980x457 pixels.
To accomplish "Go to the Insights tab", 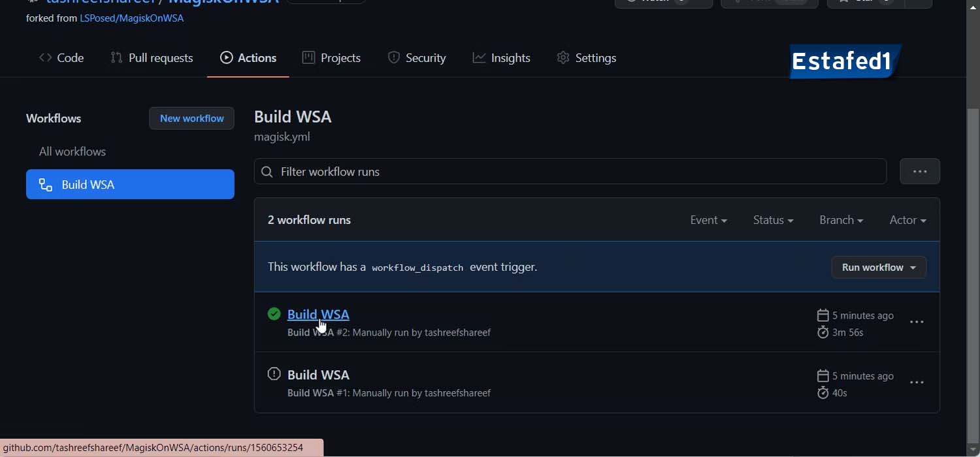I will (502, 58).
